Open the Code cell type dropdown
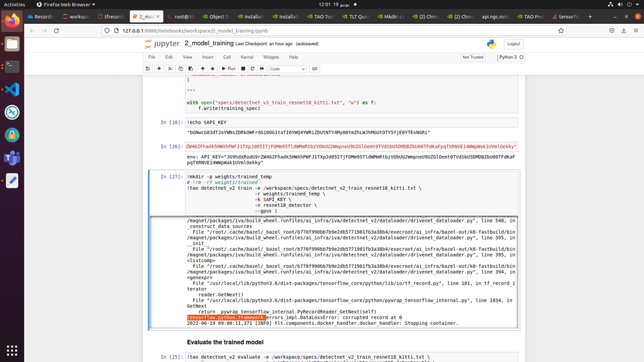644x362 pixels. 287,69
